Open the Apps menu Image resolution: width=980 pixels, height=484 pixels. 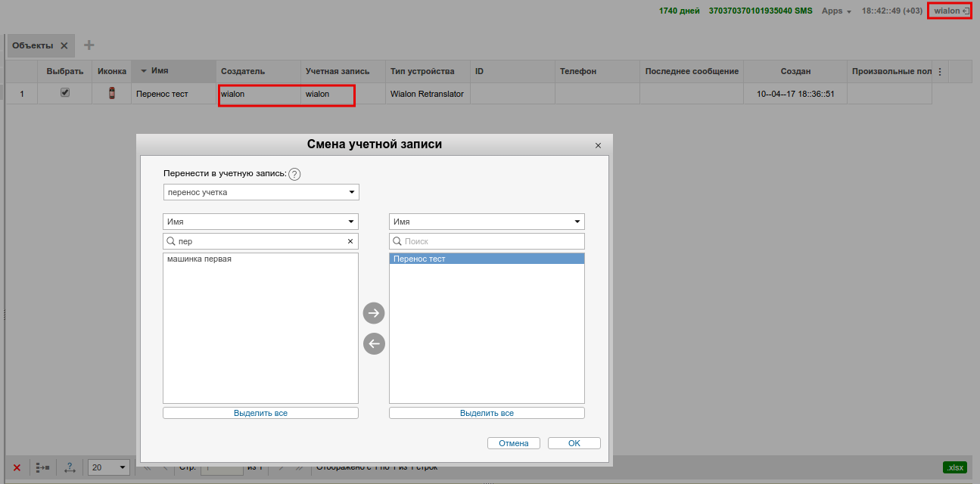tap(836, 11)
